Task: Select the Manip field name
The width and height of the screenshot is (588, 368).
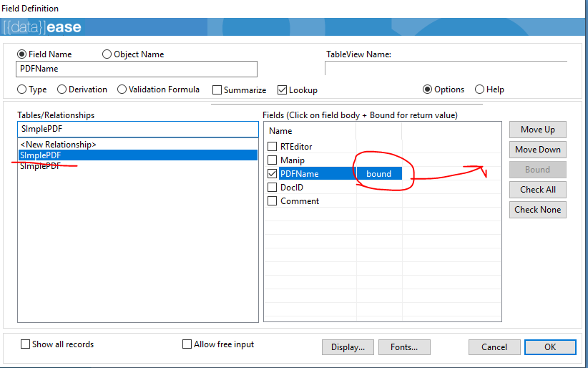Action: 293,160
